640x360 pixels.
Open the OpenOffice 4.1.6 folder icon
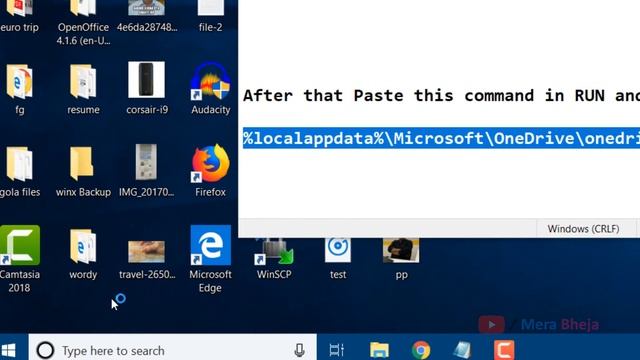[x=83, y=22]
